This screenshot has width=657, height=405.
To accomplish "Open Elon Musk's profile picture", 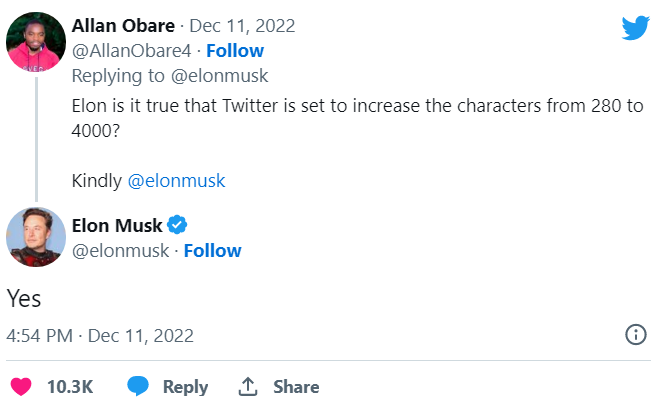I will 36,238.
